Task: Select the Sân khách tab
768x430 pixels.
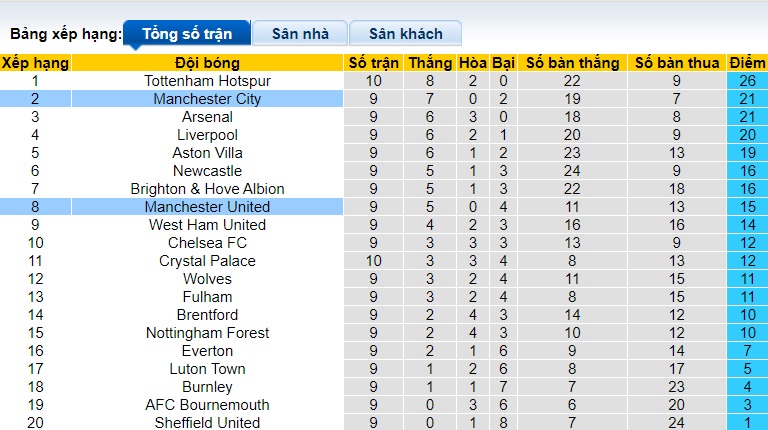Action: 405,34
